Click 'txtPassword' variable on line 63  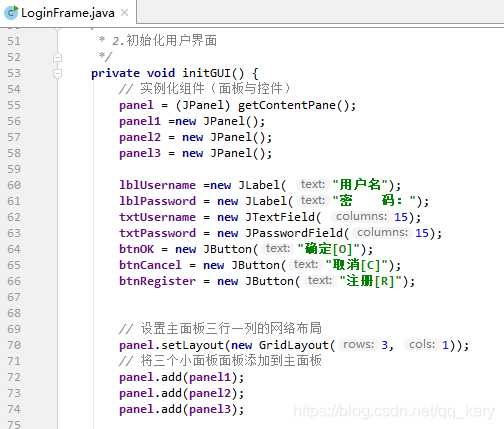158,233
